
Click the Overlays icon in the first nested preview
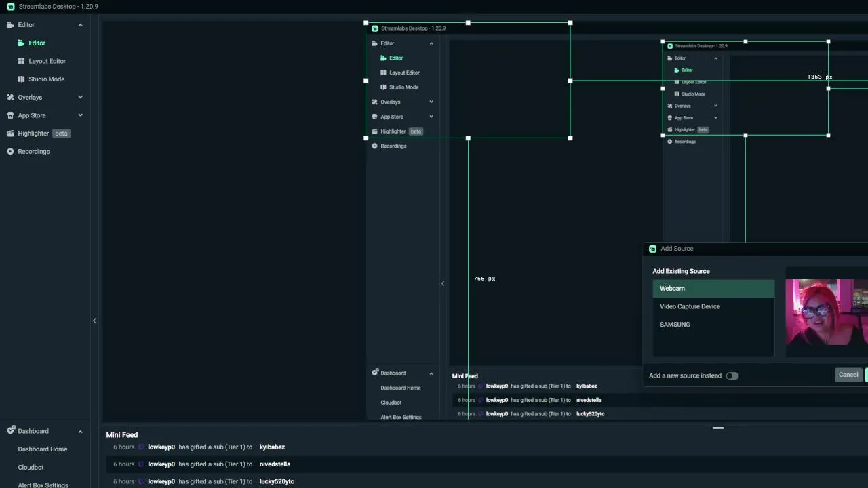point(374,102)
